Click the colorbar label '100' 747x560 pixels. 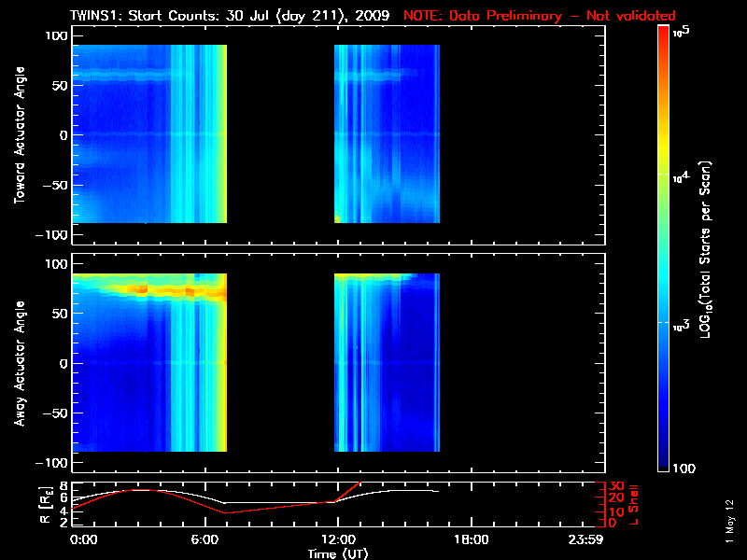684,469
